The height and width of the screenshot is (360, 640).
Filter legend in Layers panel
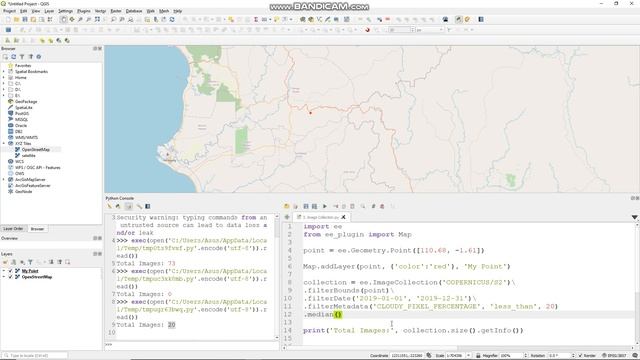click(30, 262)
